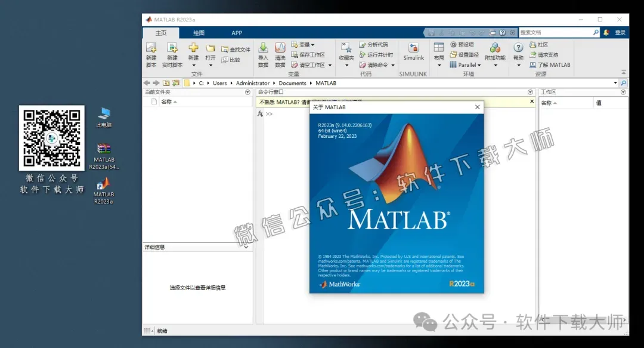Screen dimensions: 644x348
Task: Close the 关于 MATLAB dialog
Action: click(477, 107)
